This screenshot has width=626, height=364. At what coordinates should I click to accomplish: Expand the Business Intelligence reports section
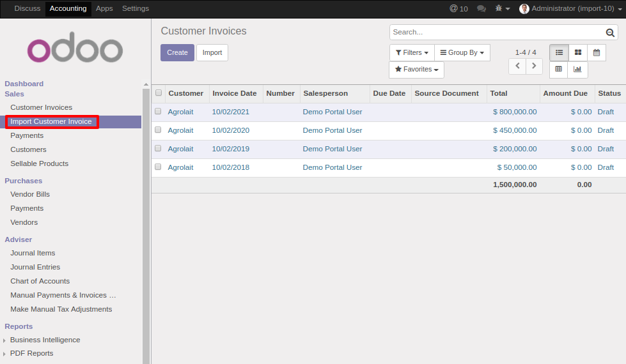[x=45, y=340]
